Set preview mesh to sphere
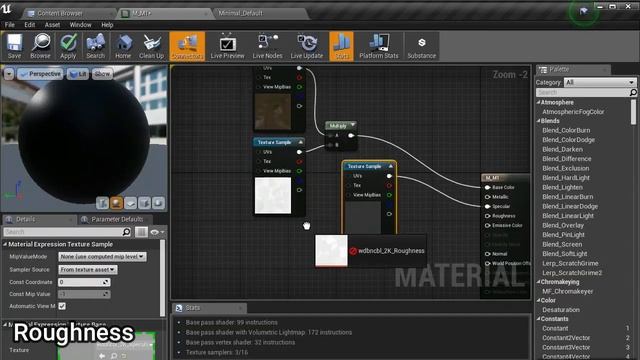 point(116,202)
